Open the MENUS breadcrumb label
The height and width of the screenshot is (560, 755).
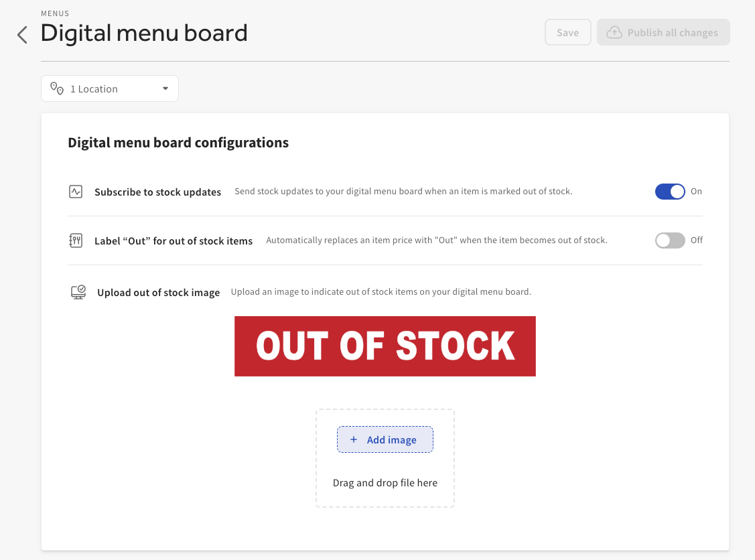55,13
